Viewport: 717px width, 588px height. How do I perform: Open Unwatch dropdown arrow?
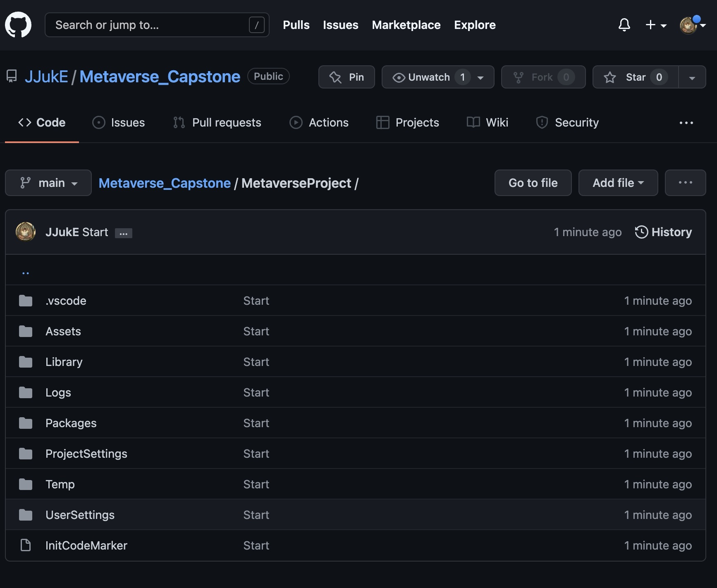click(x=480, y=78)
